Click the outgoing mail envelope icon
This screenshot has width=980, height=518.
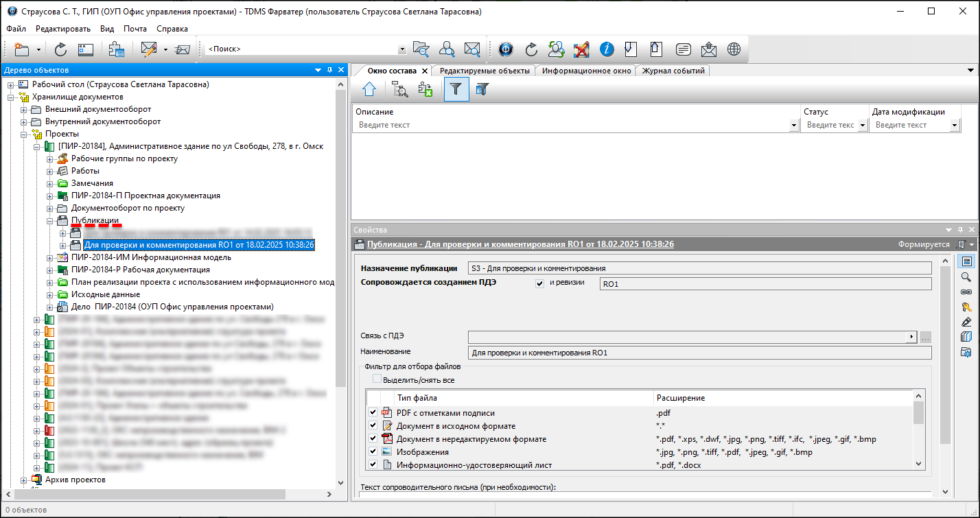click(709, 49)
